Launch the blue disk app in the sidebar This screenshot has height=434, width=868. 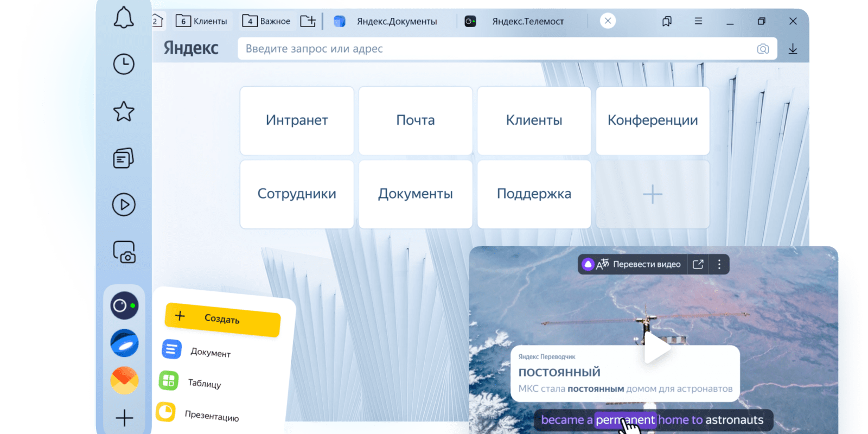pos(124,343)
